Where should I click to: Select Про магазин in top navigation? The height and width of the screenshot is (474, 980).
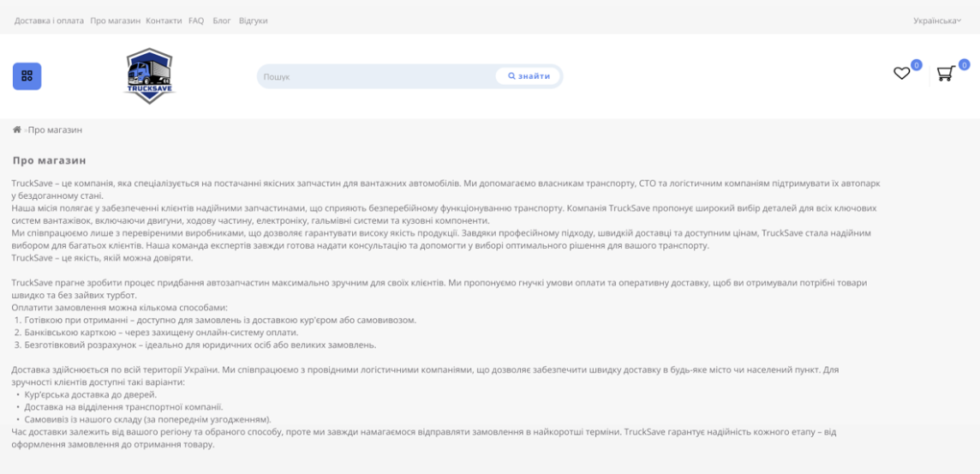pyautogui.click(x=115, y=20)
